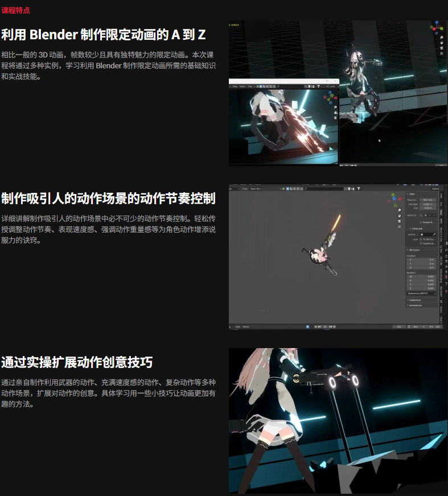
Task: Click the heading 通过实操扩展动作创意技巧
Action: 77,362
